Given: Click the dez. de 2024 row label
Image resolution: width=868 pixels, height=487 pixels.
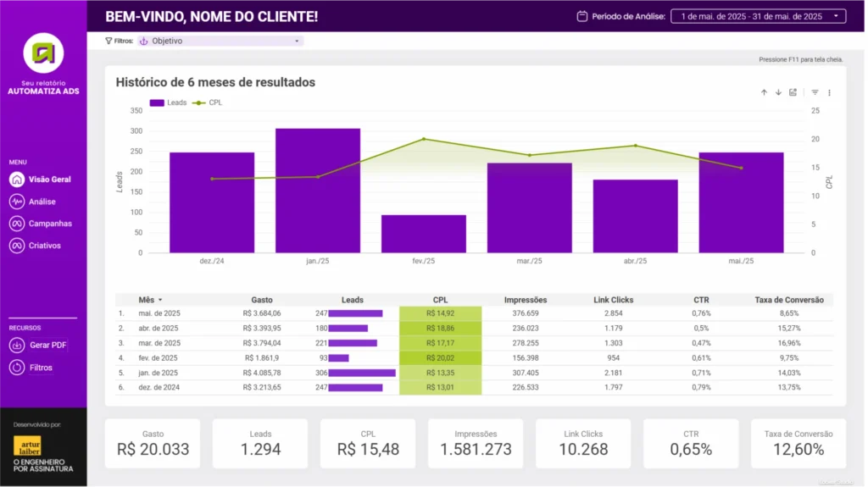Looking at the screenshot, I should point(159,387).
